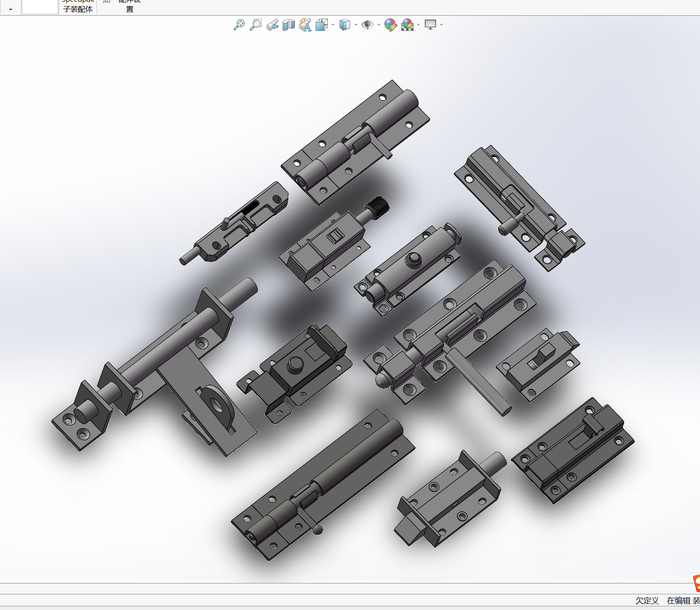Expand the Hide/Show Items dropdown arrow
Viewport: 700px width, 610px height.
379,25
